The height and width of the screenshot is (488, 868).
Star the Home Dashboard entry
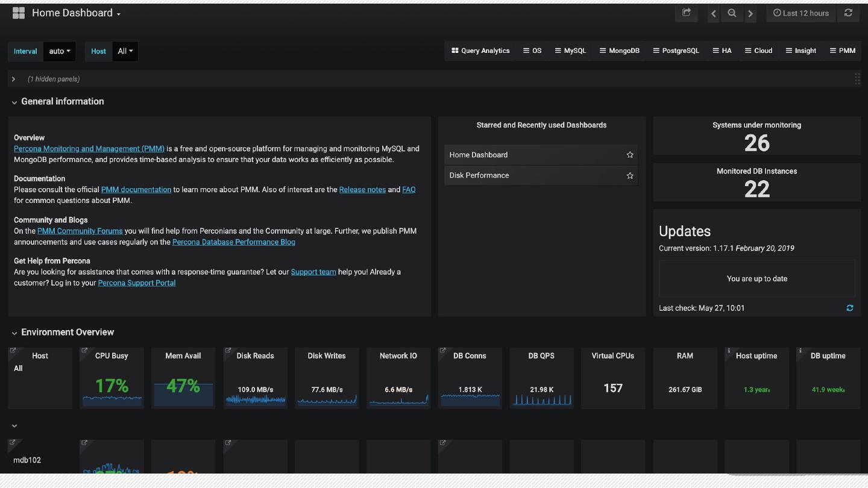click(x=630, y=155)
